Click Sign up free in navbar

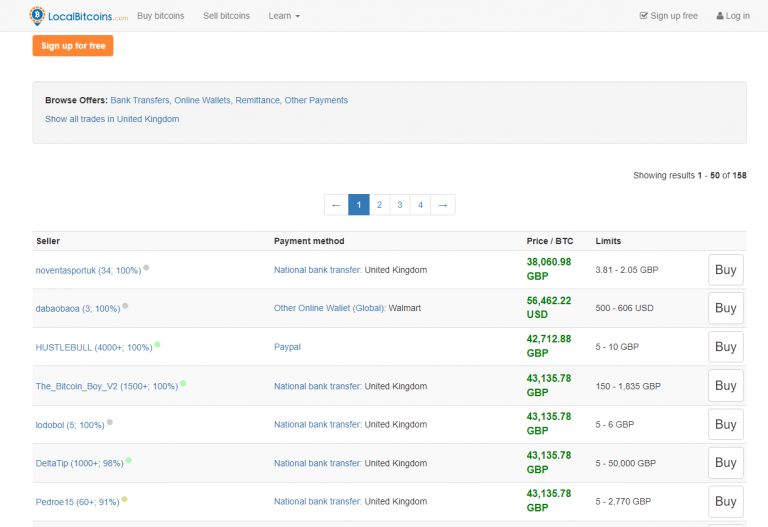(x=668, y=16)
